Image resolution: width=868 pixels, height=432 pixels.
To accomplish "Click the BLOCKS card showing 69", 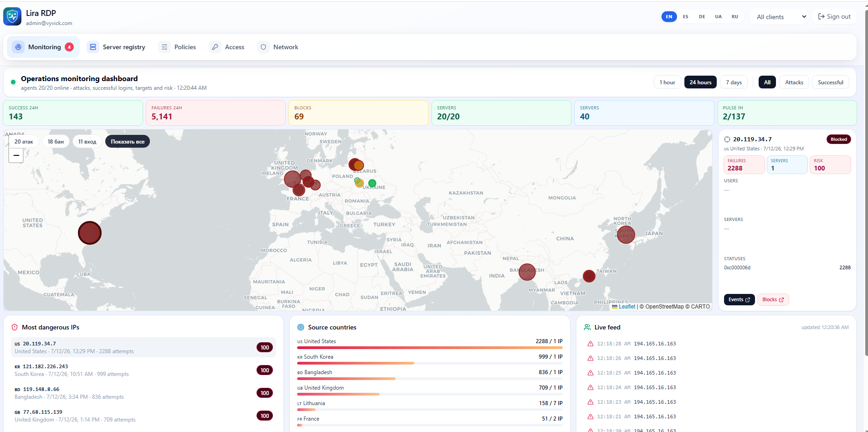I will tap(359, 113).
